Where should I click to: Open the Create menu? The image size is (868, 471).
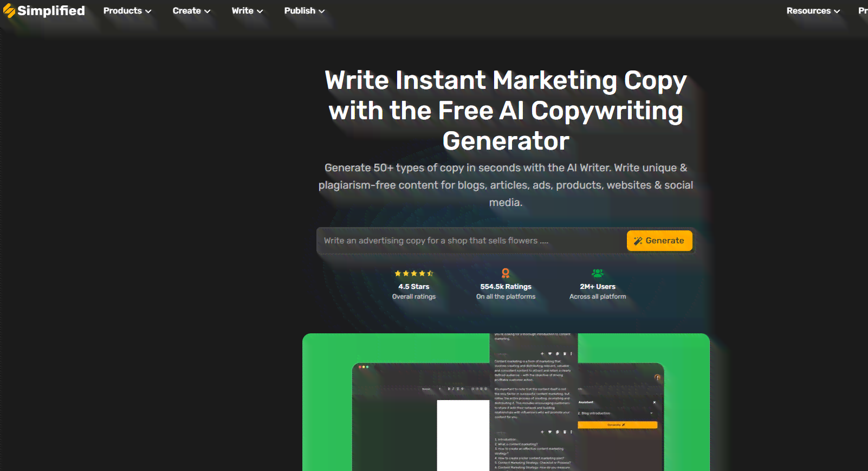(191, 11)
